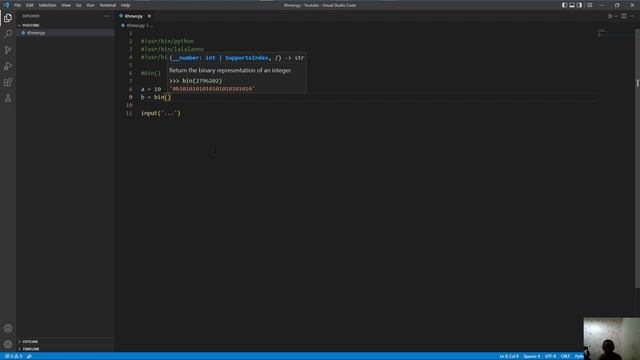
Task: Open the Explorer view in activity bar
Action: 8,18
